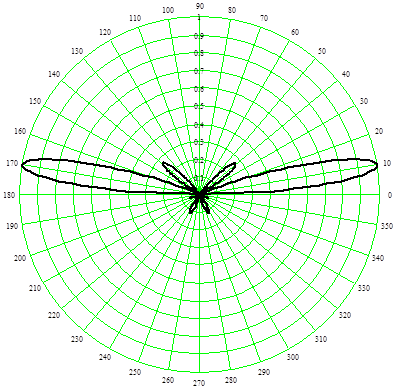
Task: Click the 310 degree angle label
Action: click(x=321, y=339)
